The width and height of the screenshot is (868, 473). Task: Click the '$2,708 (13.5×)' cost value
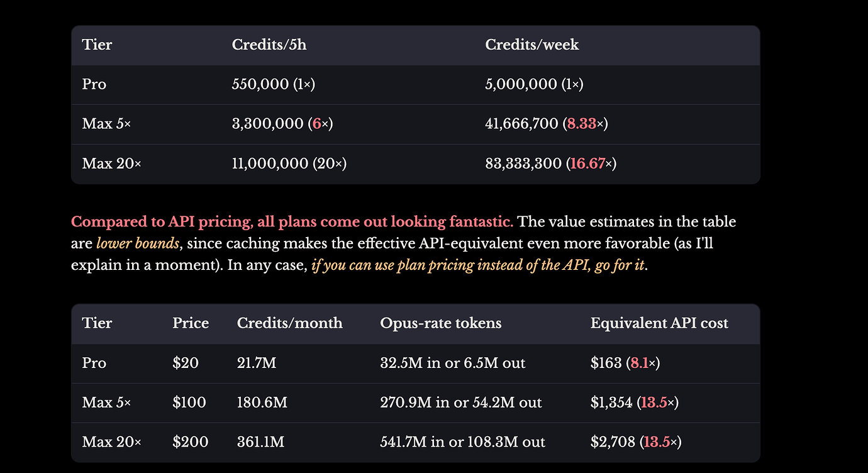(636, 442)
